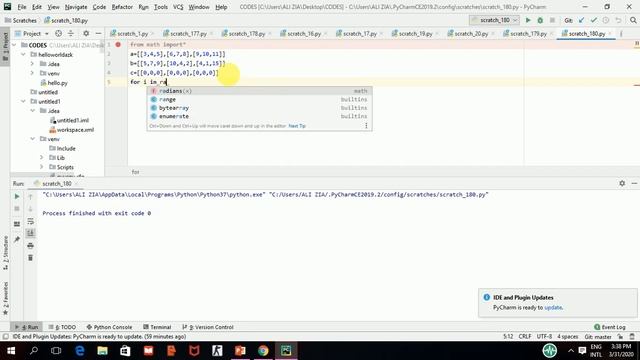Open Microsoft Edge from the taskbar

click(x=80, y=351)
